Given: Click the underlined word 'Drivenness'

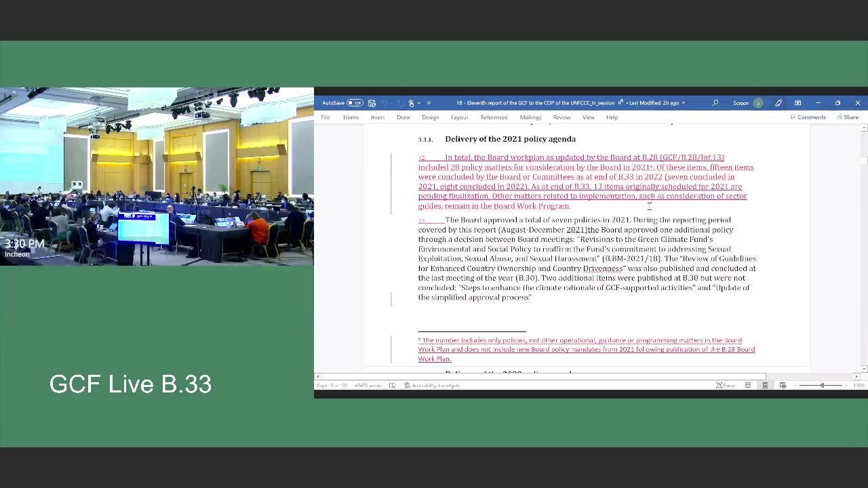Looking at the screenshot, I should [x=602, y=268].
